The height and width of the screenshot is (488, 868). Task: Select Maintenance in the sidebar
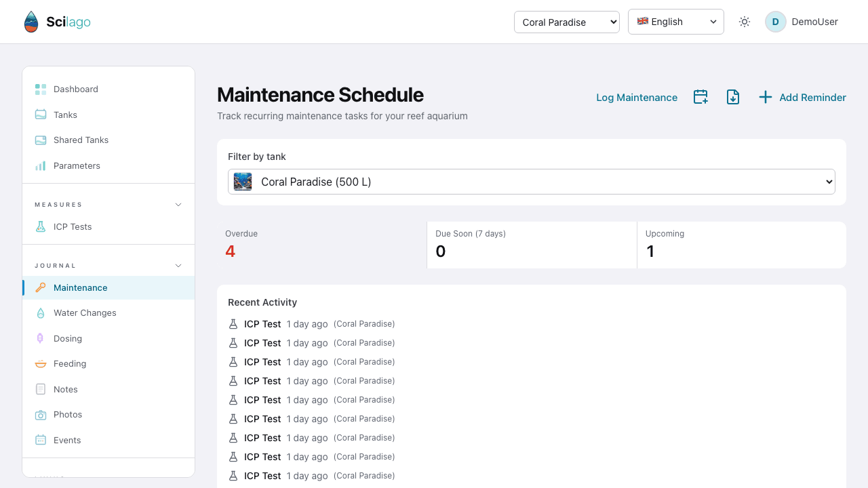pyautogui.click(x=108, y=287)
